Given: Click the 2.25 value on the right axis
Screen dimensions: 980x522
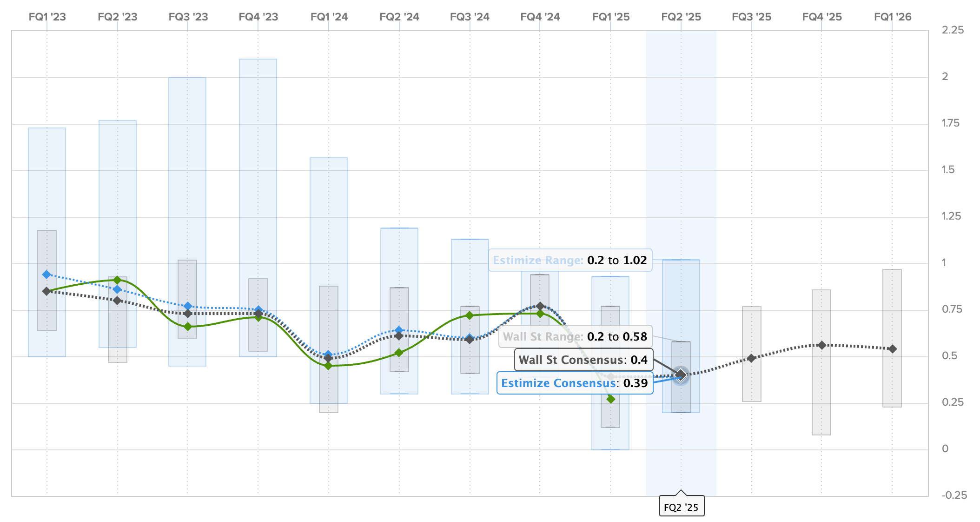Looking at the screenshot, I should [x=952, y=29].
